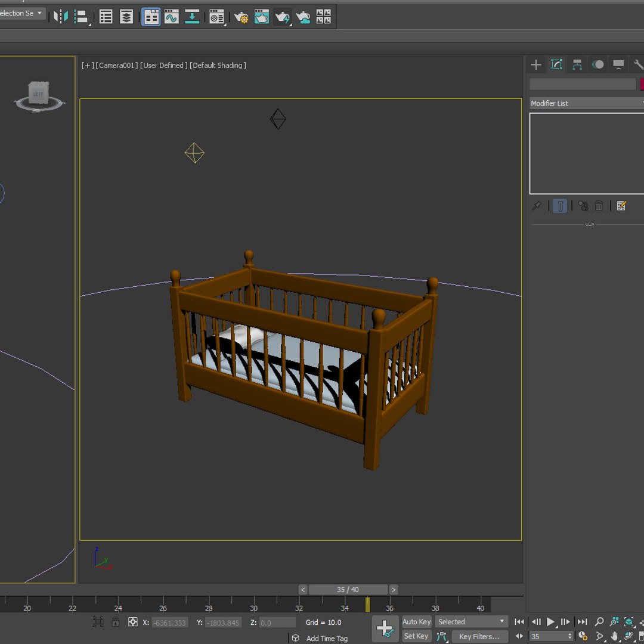The image size is (644, 644).
Task: Click the time slider left arrow
Action: (303, 589)
